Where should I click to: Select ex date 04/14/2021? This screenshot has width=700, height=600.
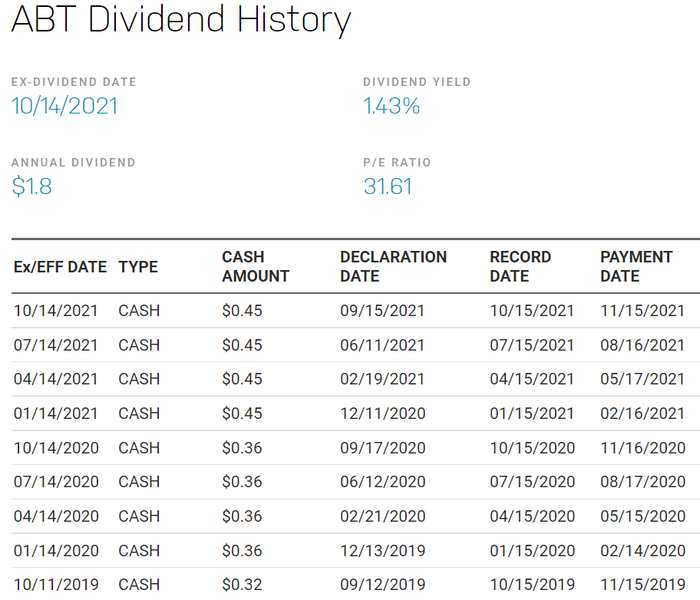click(56, 379)
